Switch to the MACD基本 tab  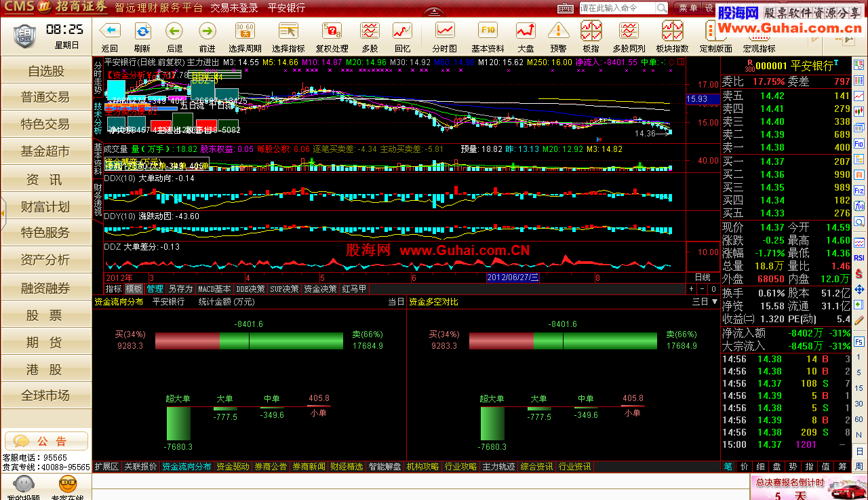214,289
